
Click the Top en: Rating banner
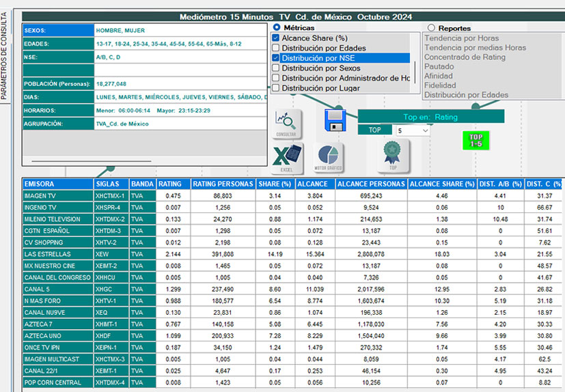pyautogui.click(x=430, y=117)
